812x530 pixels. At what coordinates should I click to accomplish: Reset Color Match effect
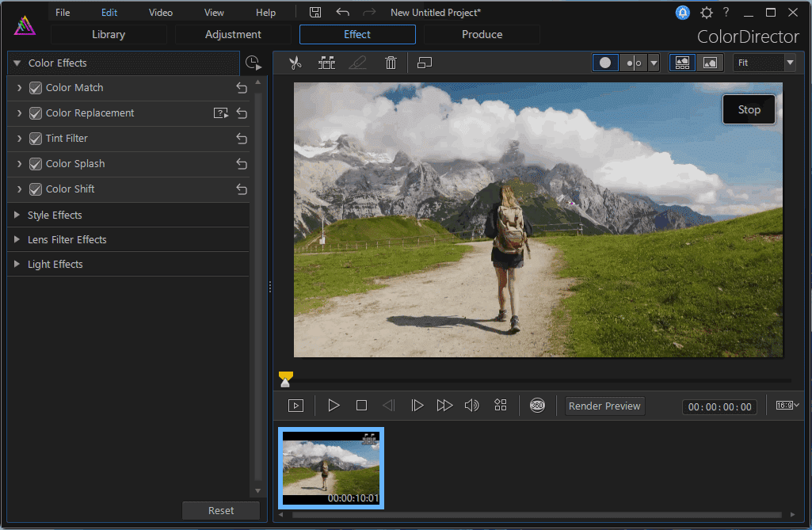(242, 88)
